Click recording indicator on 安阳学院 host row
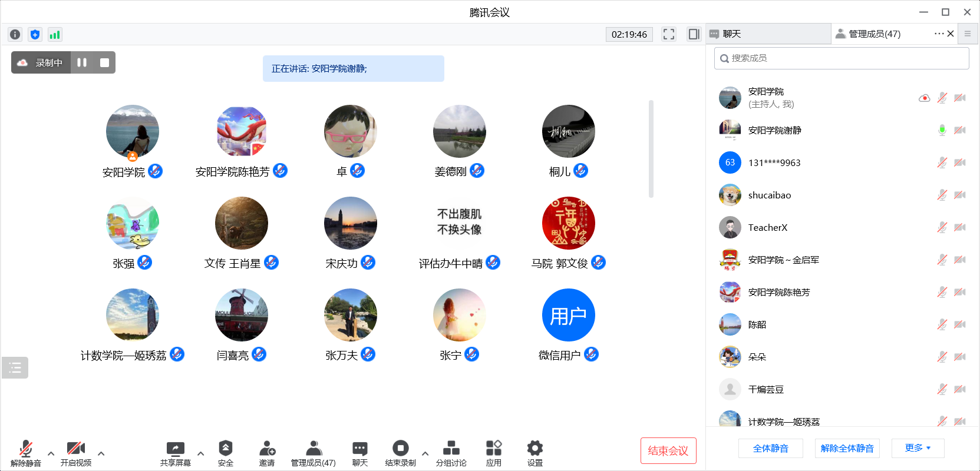Screen dimensions: 980x471 tap(925, 98)
